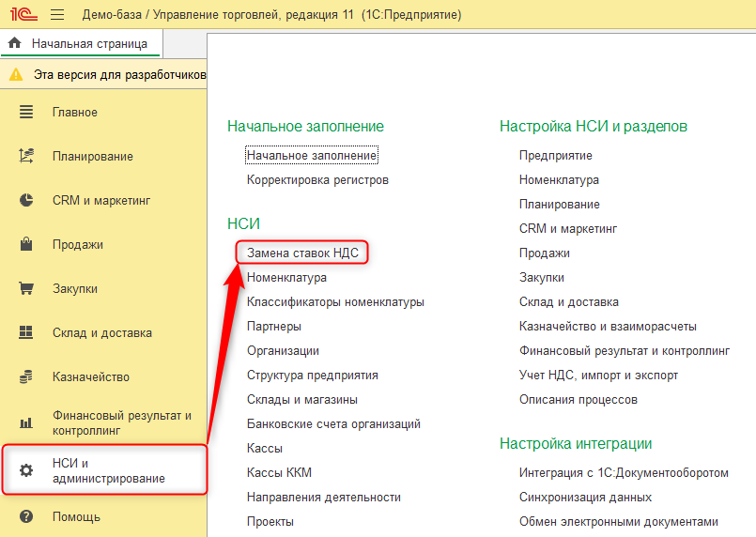Click the 1C logo icon
756x537 pixels.
click(23, 14)
